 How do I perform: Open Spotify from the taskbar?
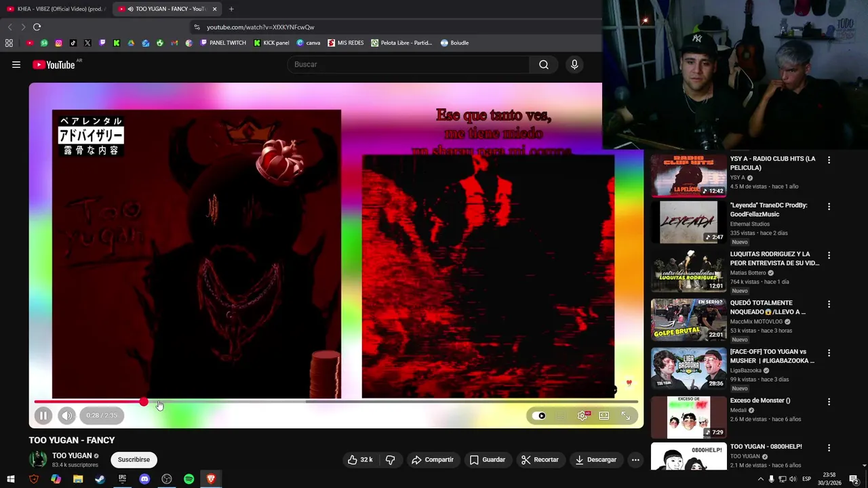pyautogui.click(x=189, y=479)
